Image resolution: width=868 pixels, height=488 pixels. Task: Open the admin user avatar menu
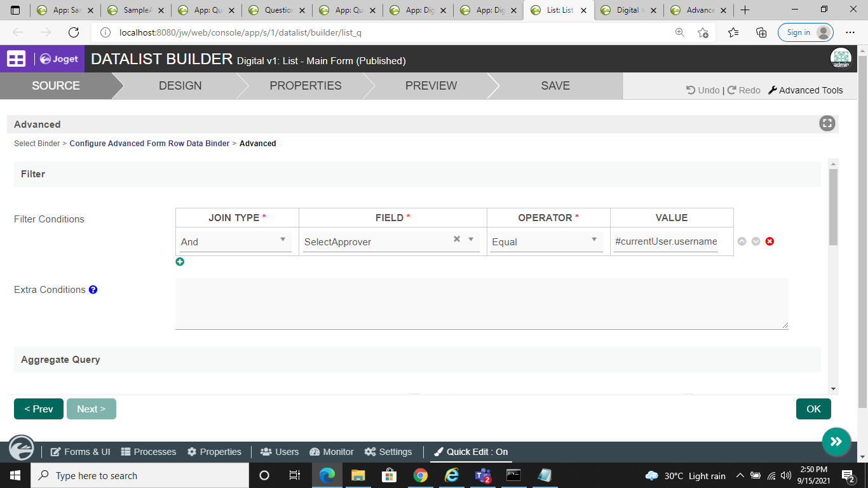point(841,58)
